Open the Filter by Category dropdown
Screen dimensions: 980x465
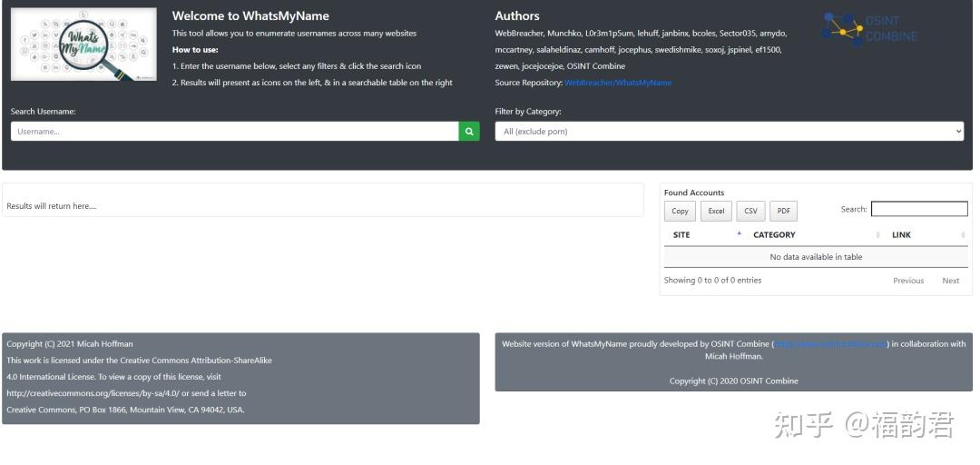729,132
